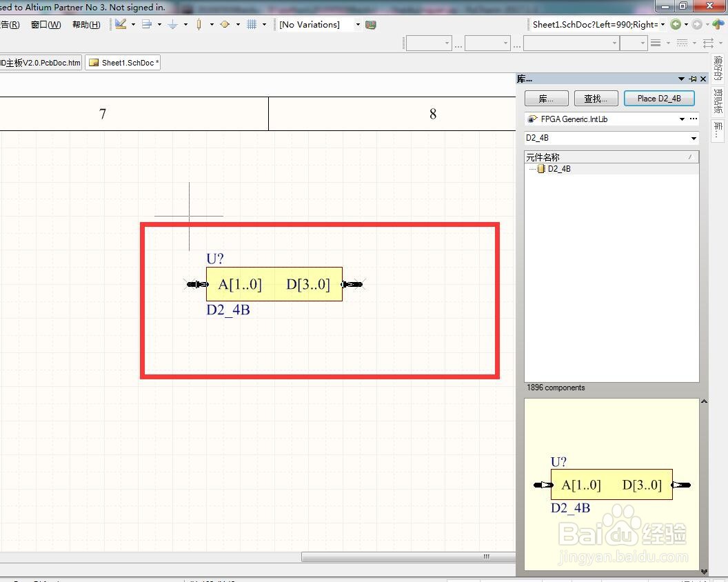Open the Sheet1.SchDoc address dropdown
This screenshot has width=728, height=582.
pos(663,24)
